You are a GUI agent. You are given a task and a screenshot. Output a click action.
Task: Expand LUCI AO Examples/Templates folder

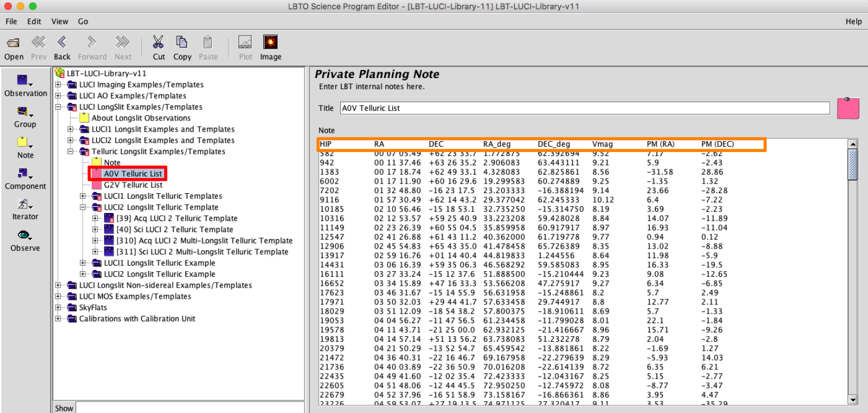[x=58, y=96]
